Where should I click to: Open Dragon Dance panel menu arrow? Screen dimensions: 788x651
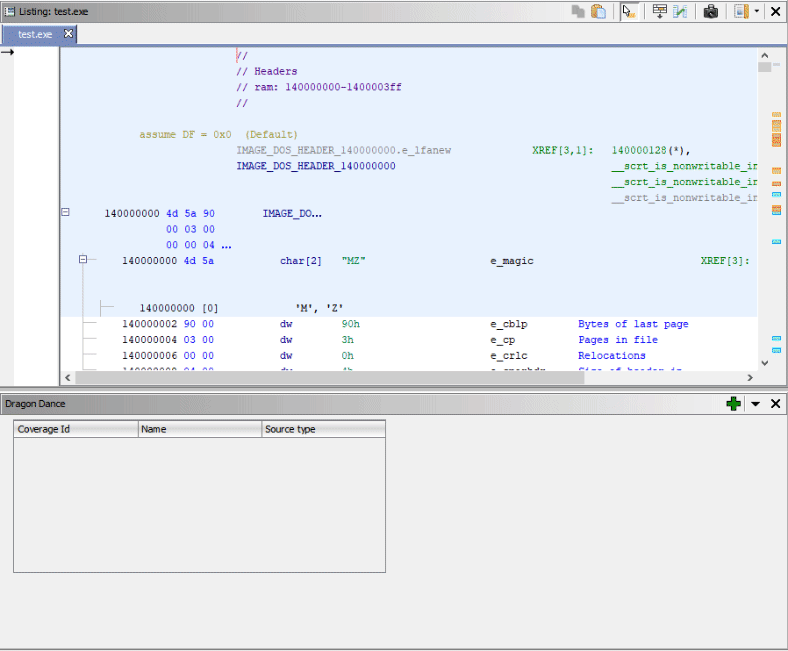pyautogui.click(x=756, y=403)
